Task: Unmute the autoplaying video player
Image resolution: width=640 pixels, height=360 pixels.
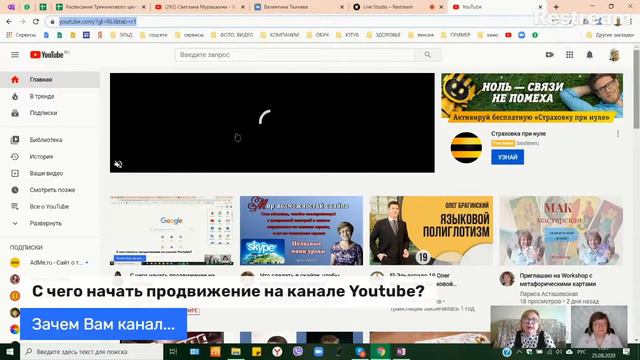Action: click(x=118, y=164)
